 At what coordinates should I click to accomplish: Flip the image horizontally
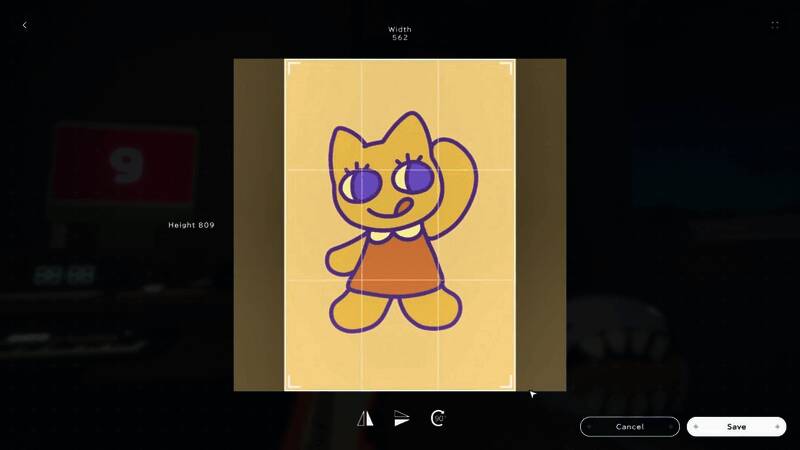pos(365,418)
